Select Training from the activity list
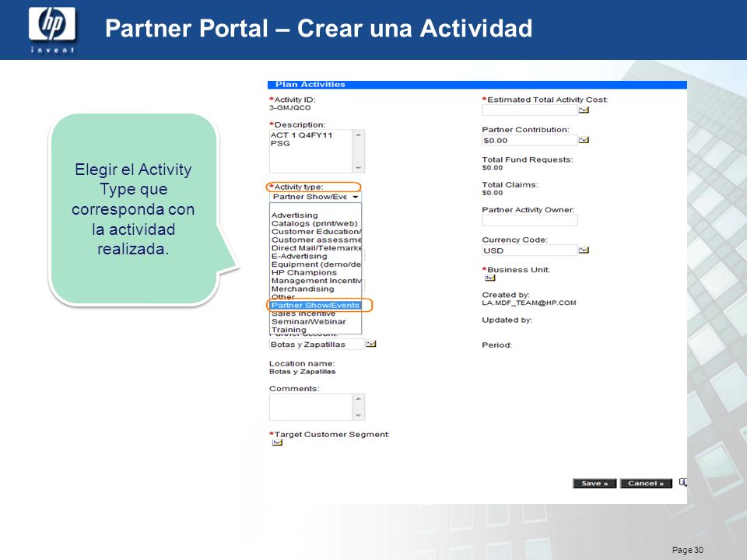 click(289, 330)
